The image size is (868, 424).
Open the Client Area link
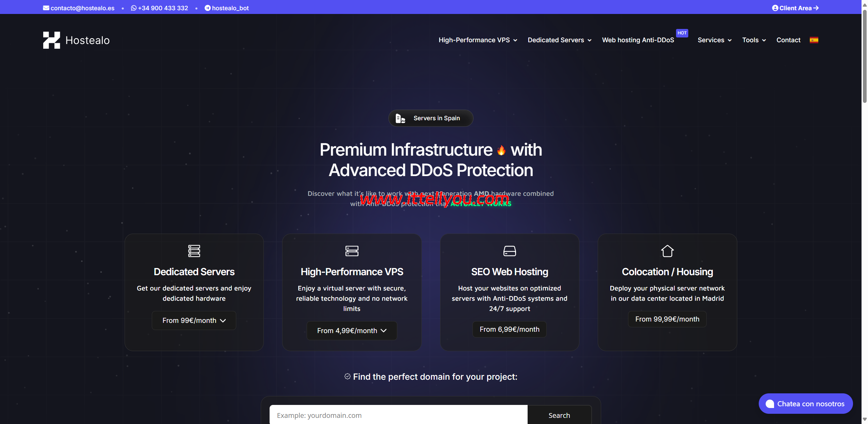pos(794,7)
